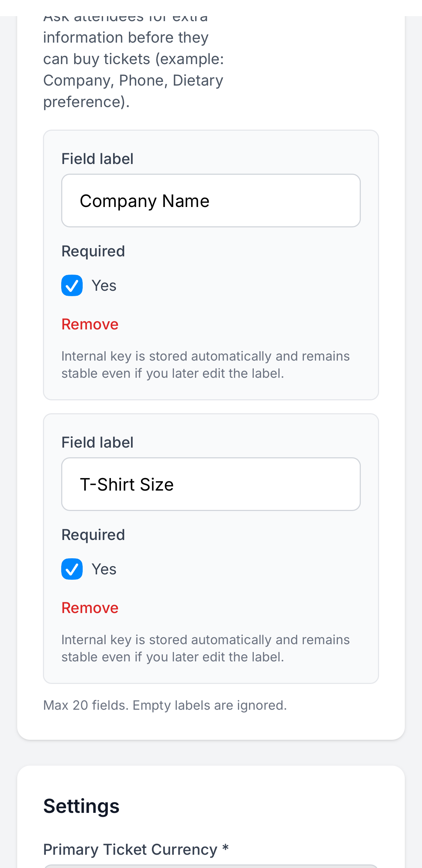Viewport: 422px width, 868px height.
Task: Click the Field label text above T-Shirt Size
Action: 97,442
